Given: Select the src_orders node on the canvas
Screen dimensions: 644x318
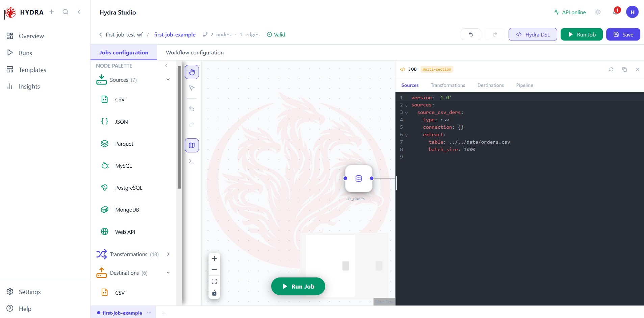Looking at the screenshot, I should [359, 178].
